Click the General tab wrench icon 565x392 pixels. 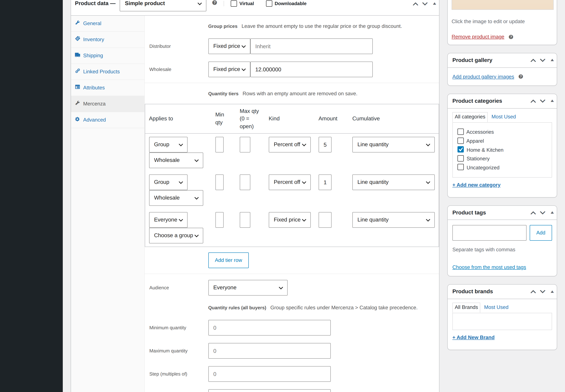(x=77, y=23)
